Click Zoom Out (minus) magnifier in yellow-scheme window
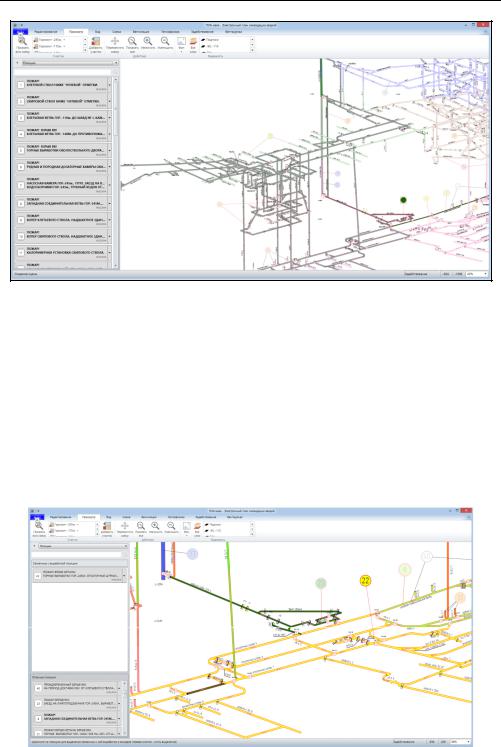 [x=171, y=526]
